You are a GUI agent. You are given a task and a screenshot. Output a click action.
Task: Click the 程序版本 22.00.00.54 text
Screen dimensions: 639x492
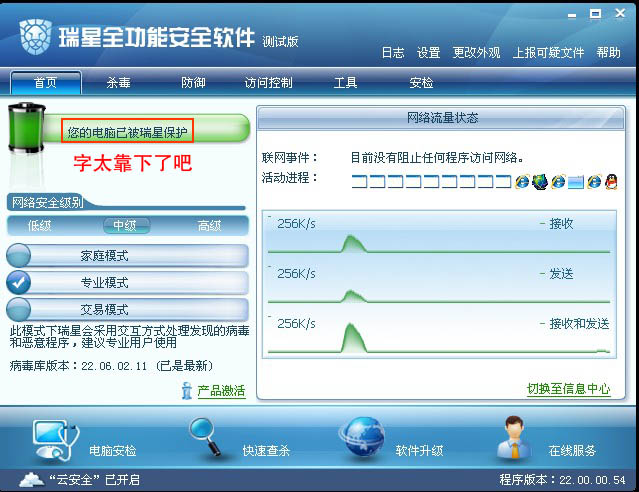pyautogui.click(x=562, y=480)
